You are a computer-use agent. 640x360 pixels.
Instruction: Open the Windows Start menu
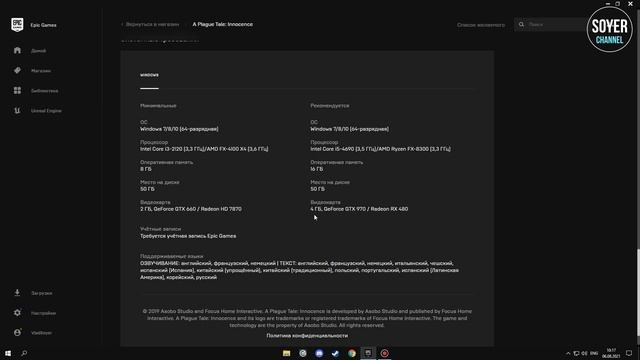[x=8, y=353]
